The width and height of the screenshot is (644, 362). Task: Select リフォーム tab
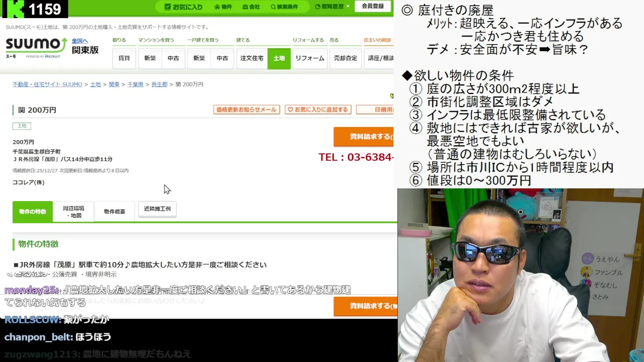click(310, 58)
